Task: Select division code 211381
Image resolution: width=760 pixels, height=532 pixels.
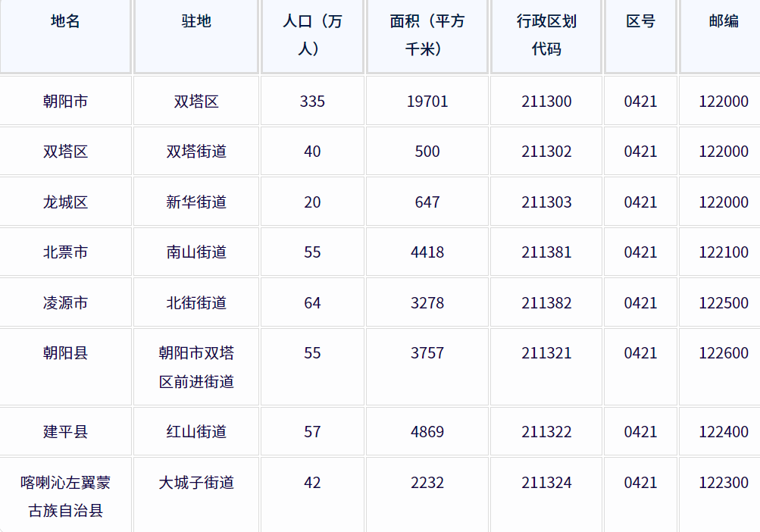Action: click(546, 252)
